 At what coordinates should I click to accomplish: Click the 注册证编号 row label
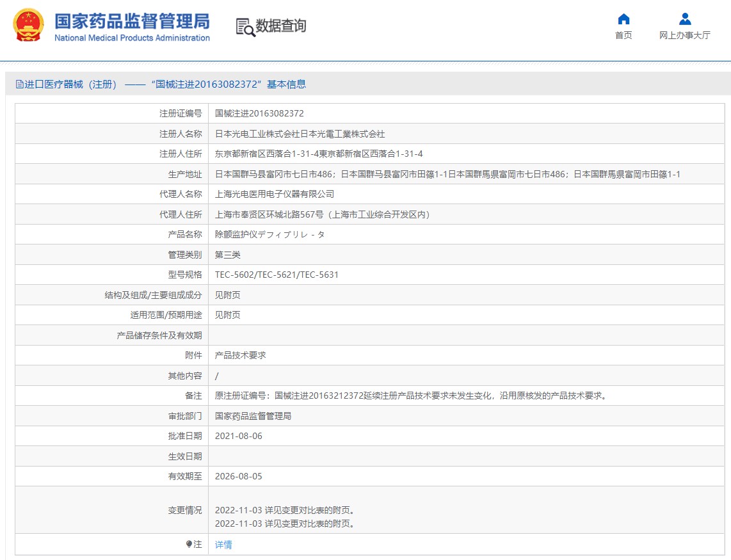(x=181, y=113)
